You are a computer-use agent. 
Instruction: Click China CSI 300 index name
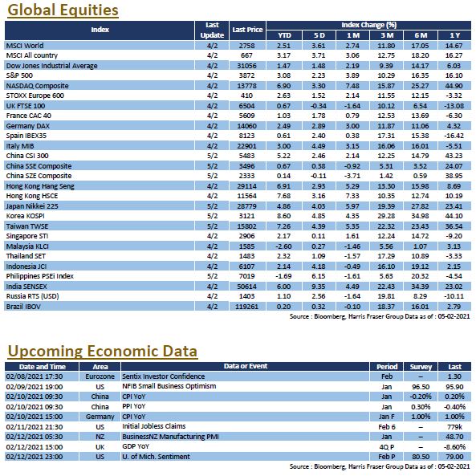(27, 156)
